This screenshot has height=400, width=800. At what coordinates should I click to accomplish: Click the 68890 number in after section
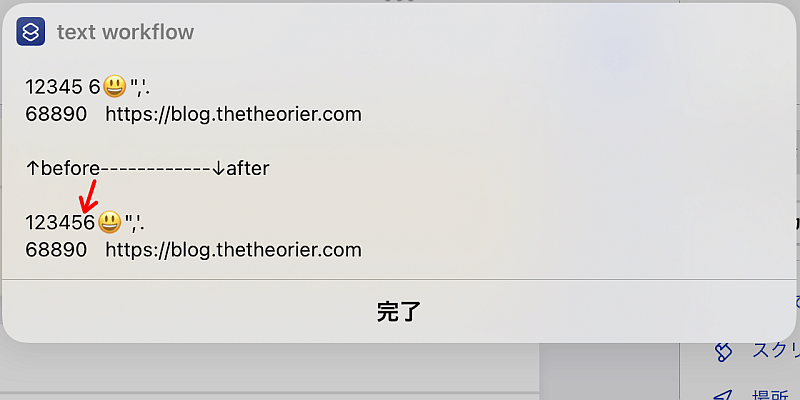tap(56, 250)
